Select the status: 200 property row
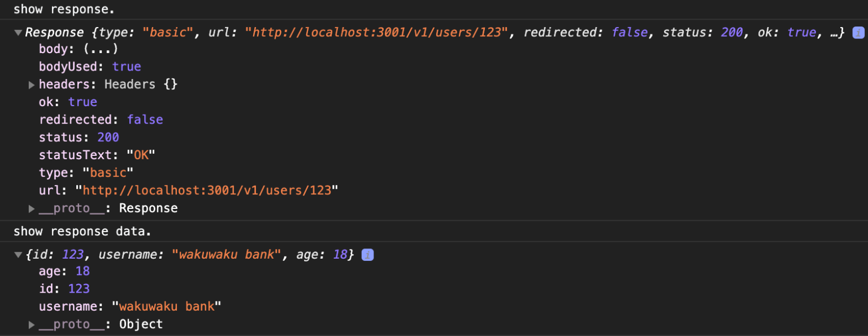Image resolution: width=868 pixels, height=336 pixels. [x=79, y=137]
